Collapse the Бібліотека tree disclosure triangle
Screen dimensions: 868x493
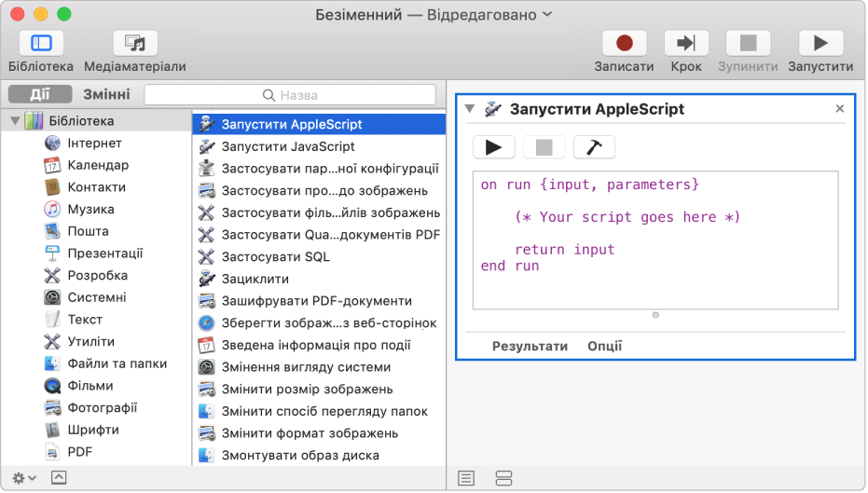(15, 121)
